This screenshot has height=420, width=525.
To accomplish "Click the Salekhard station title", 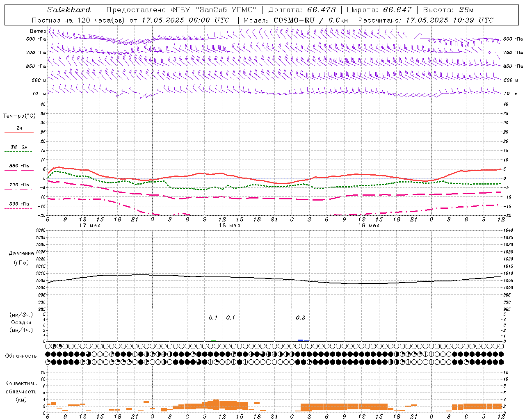I will tap(69, 10).
